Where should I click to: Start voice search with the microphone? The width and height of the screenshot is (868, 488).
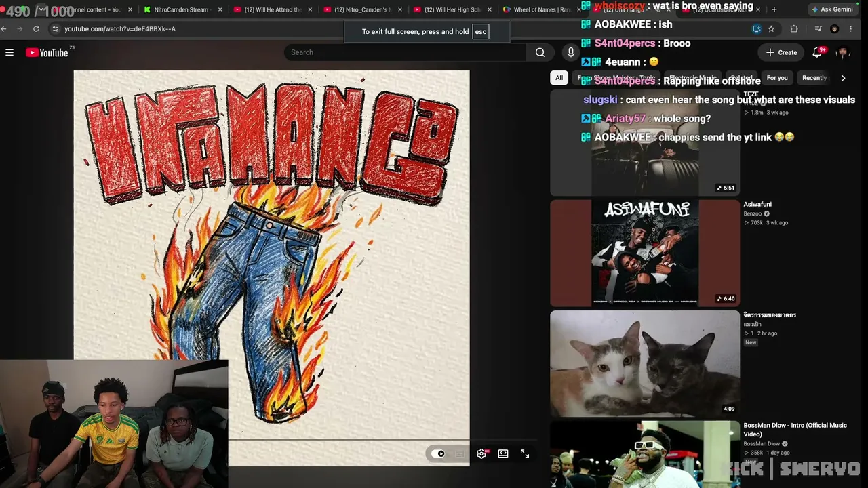tap(570, 52)
